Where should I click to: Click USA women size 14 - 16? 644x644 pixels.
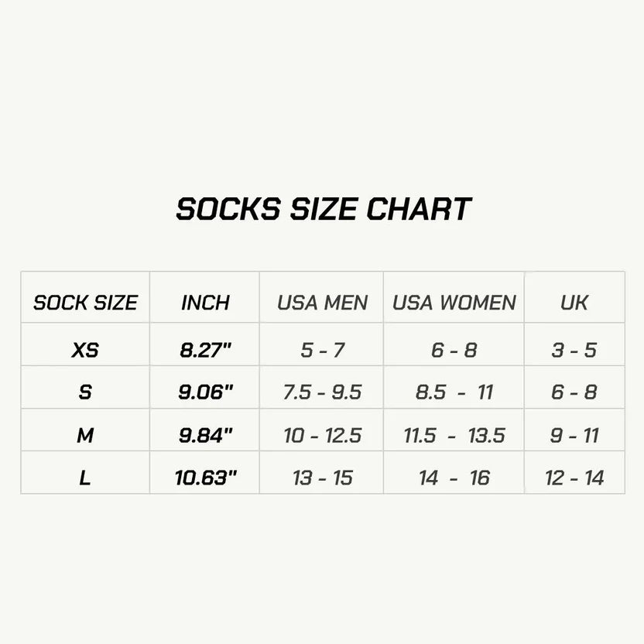click(x=454, y=478)
